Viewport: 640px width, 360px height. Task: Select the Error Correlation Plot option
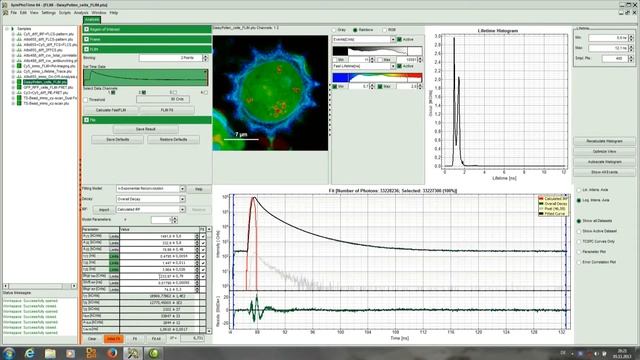coord(579,262)
